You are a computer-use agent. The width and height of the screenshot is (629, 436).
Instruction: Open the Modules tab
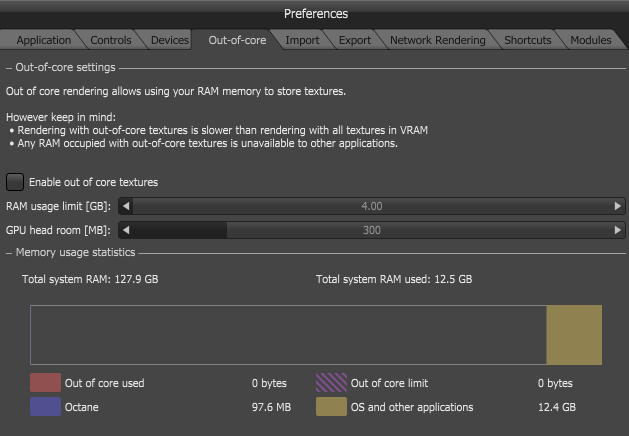click(590, 40)
